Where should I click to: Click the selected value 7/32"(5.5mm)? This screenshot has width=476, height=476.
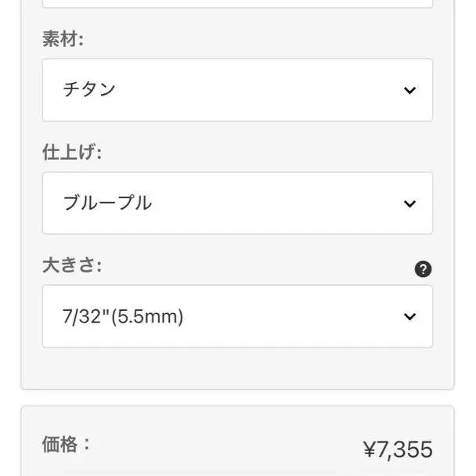[x=123, y=316]
